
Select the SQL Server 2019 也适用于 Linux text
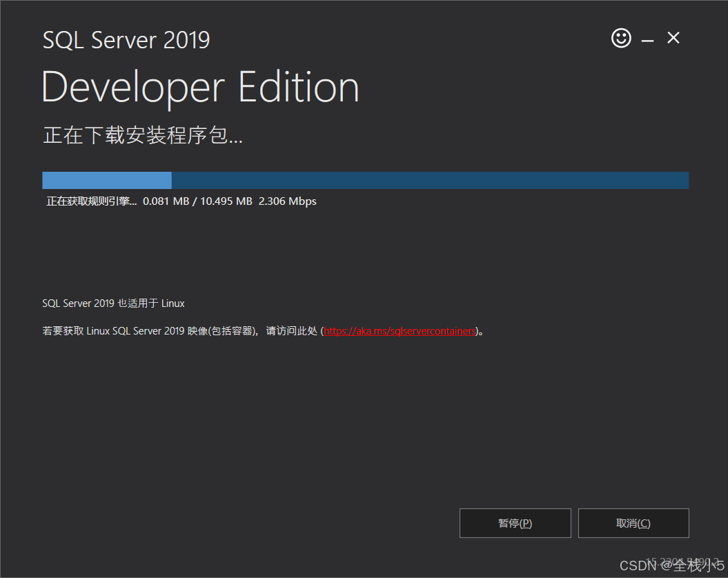(113, 303)
